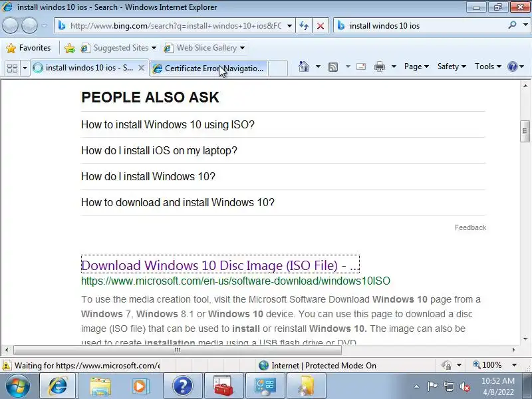Open the Favorites star button
Image resolution: width=532 pixels, height=399 pixels.
[x=29, y=48]
